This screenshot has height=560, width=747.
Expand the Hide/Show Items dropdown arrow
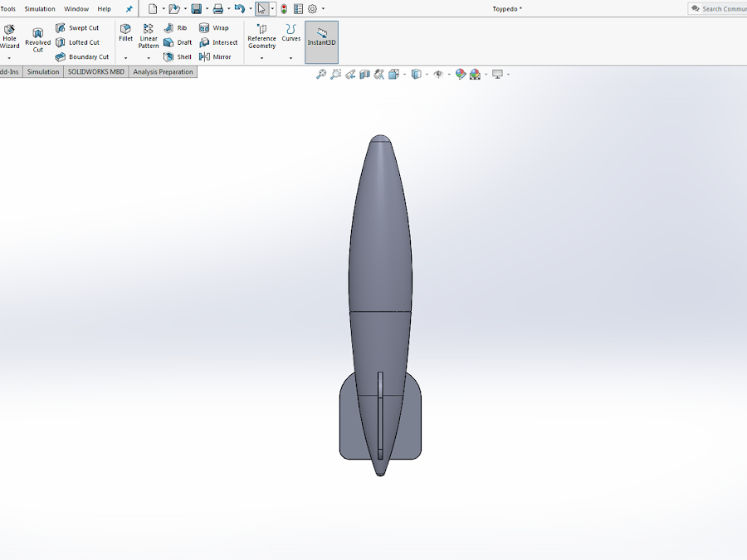[x=449, y=75]
